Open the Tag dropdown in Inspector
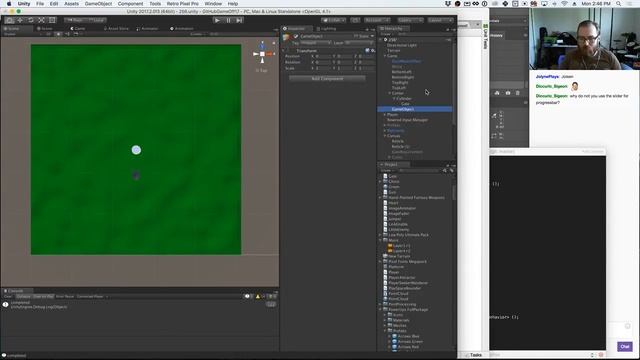Screen dimensions: 640x360 (x=316, y=43)
